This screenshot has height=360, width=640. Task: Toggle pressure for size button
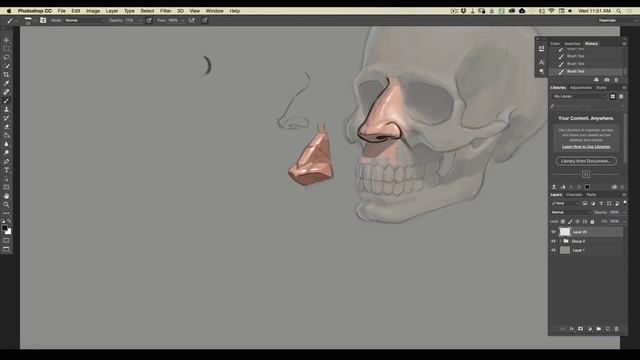204,20
